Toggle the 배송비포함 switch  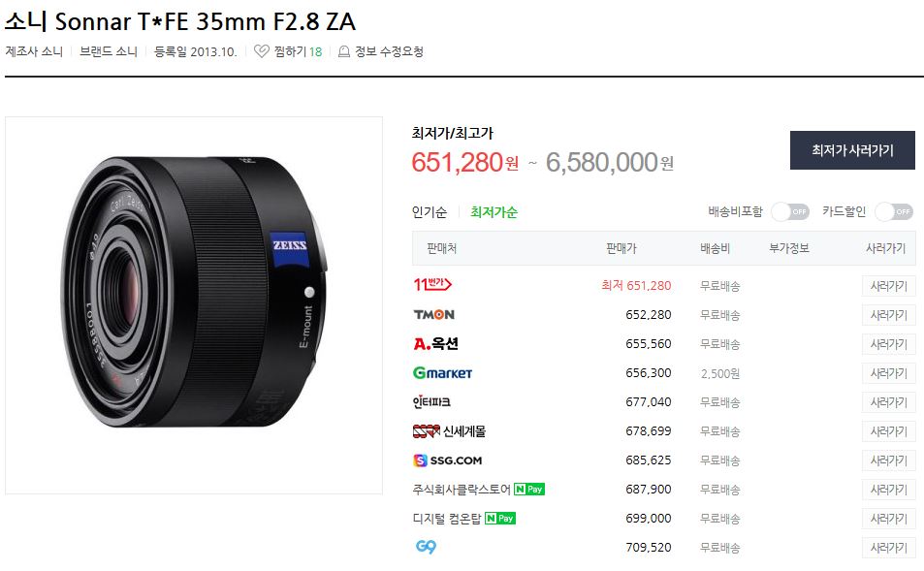(x=790, y=211)
